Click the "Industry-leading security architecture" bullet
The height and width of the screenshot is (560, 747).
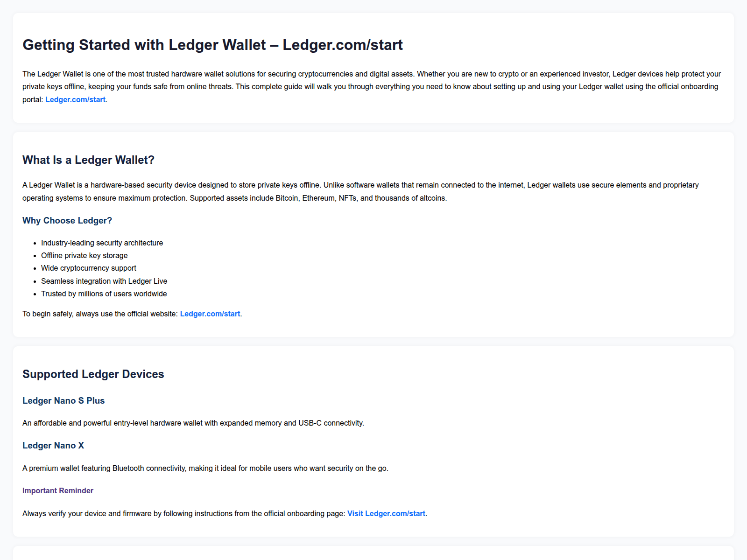tap(102, 243)
